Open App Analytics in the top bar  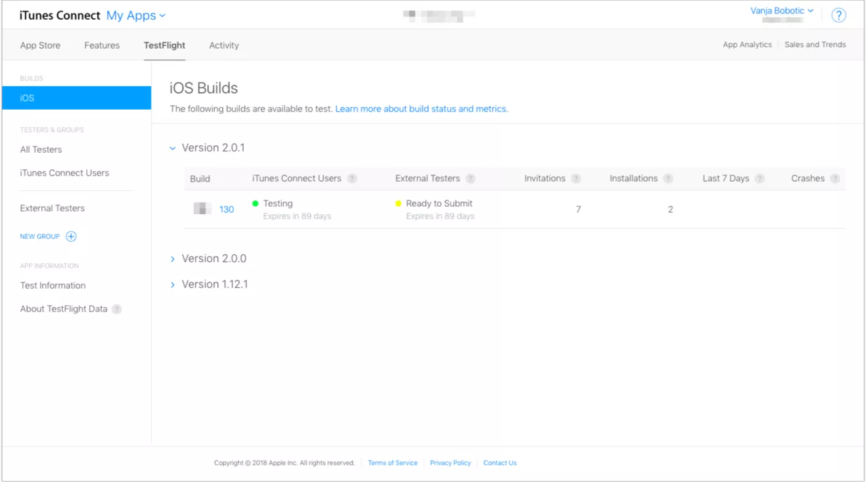pos(747,44)
